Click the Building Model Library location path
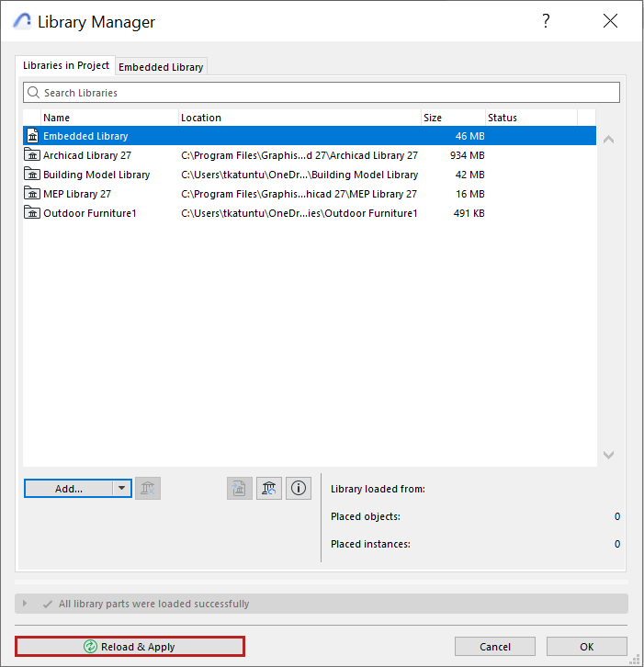644x667 pixels. tap(299, 175)
